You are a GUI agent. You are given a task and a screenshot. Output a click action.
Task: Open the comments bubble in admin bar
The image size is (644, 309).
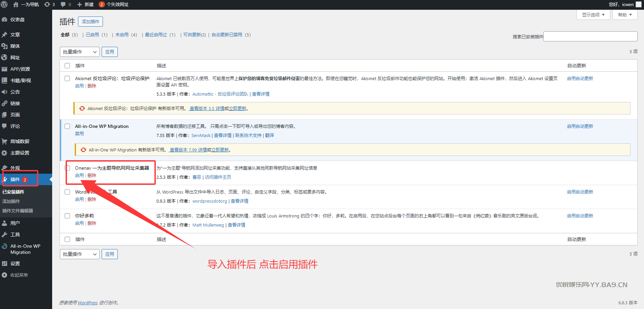(x=63, y=4)
